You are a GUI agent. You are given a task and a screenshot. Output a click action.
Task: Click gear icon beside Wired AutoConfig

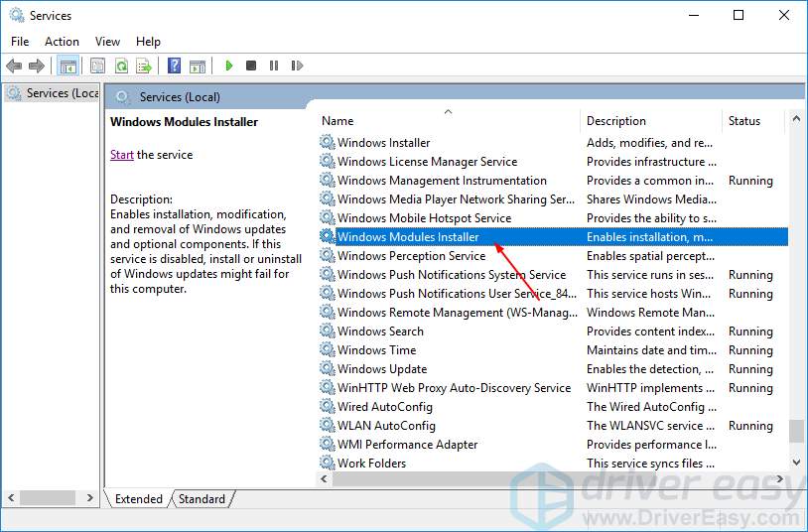[328, 407]
